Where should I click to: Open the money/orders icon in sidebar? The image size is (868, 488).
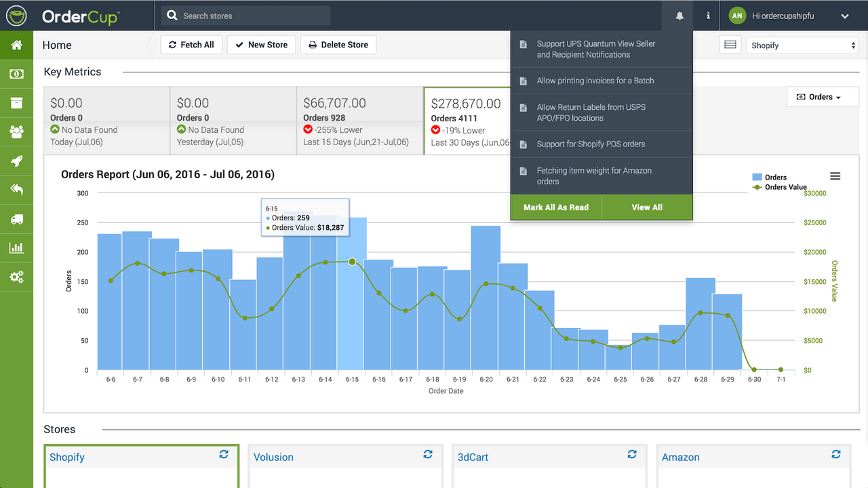[x=16, y=74]
